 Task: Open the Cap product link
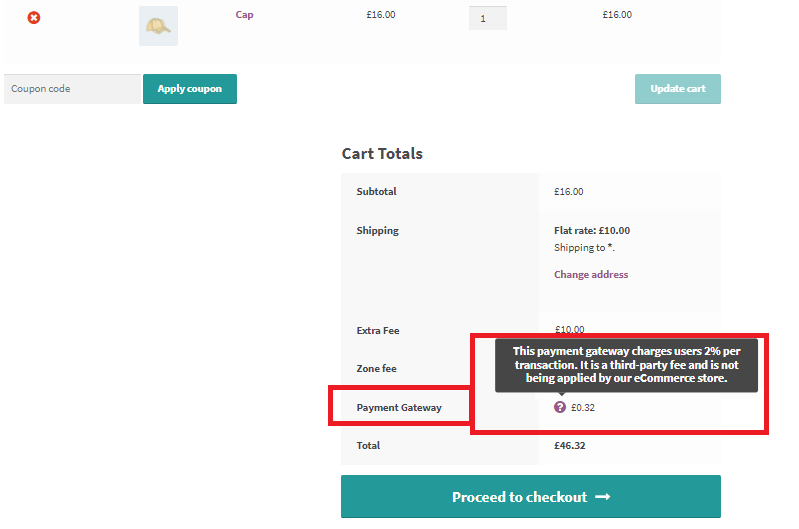coord(244,15)
